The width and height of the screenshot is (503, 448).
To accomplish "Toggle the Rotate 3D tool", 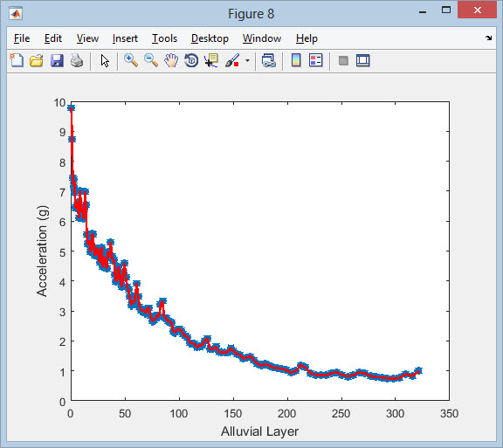I will [x=191, y=60].
